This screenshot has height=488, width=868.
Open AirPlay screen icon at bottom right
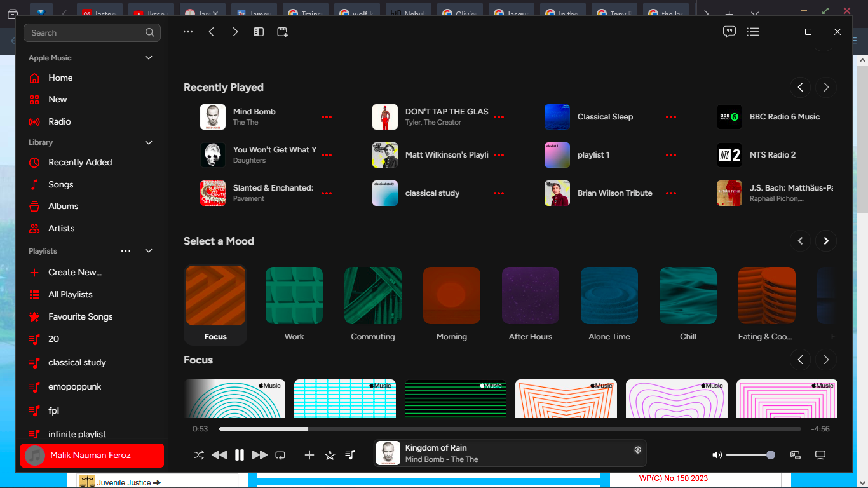tap(820, 455)
